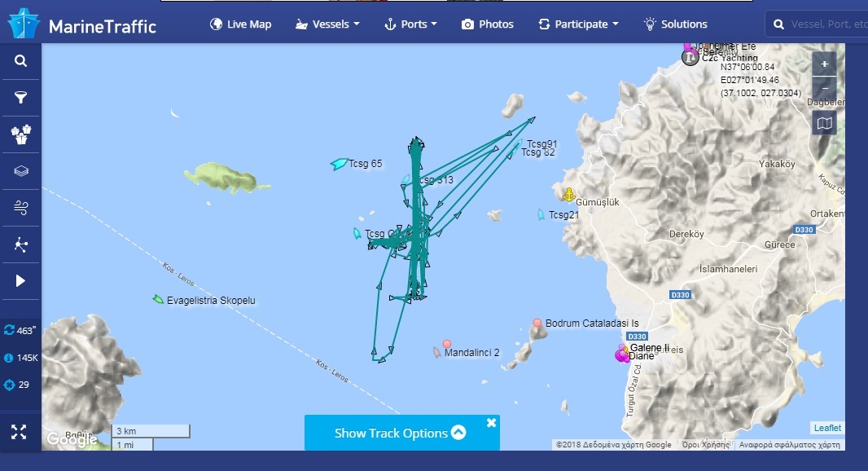Expand the Ports dropdown menu
The image size is (868, 471).
[x=410, y=24]
